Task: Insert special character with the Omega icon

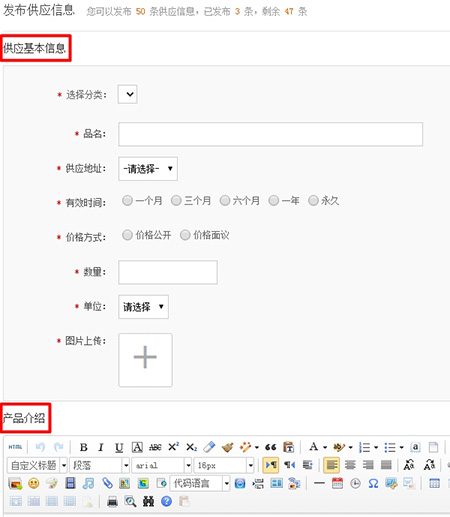Action: pos(373,483)
